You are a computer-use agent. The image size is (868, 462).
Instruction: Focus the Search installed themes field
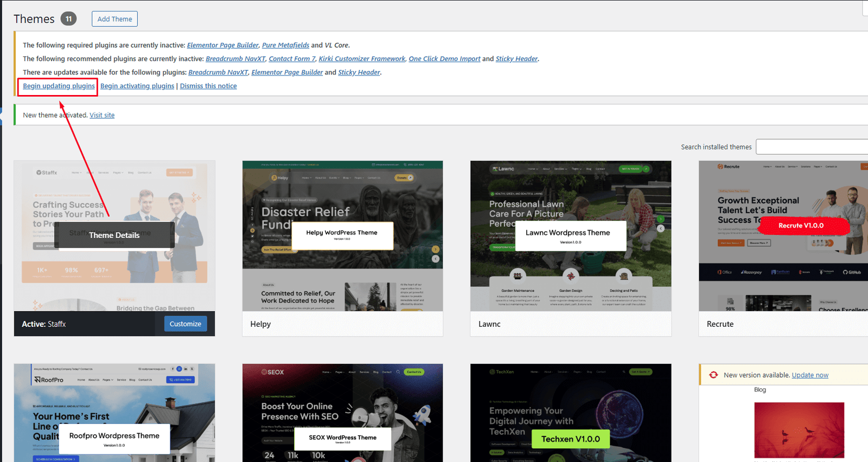point(812,147)
